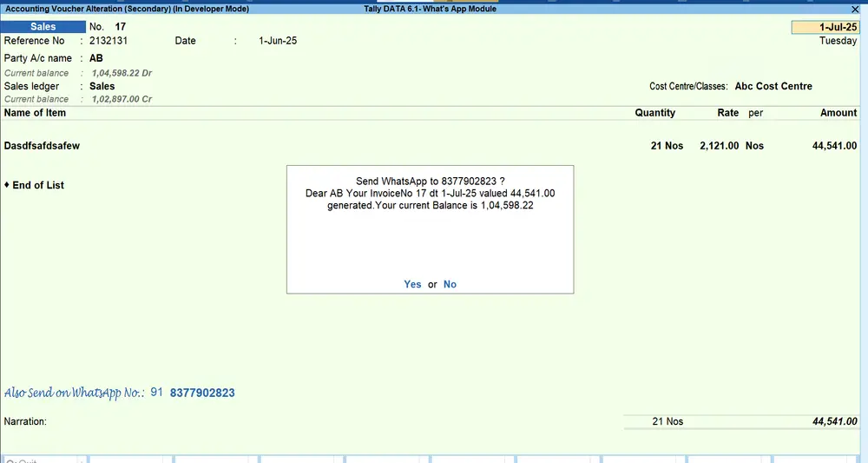Edit item amount 44,541.00 in item row
The height and width of the screenshot is (463, 868).
(x=834, y=146)
